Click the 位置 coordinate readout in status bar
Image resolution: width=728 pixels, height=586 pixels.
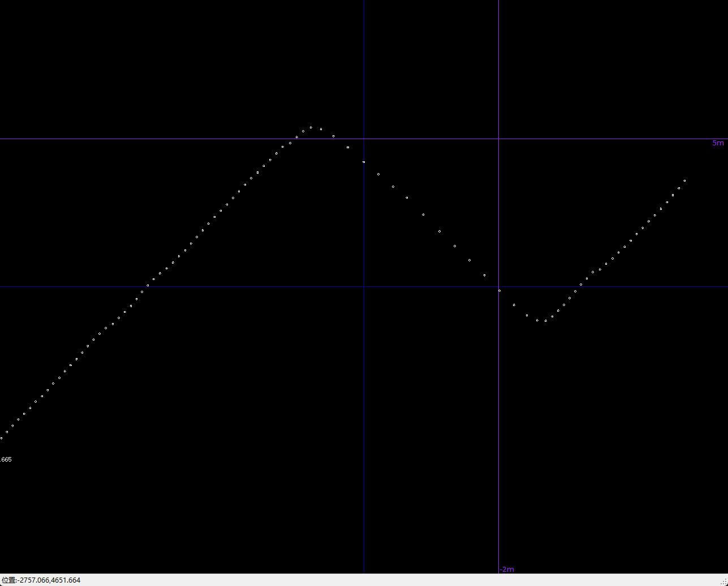41,580
